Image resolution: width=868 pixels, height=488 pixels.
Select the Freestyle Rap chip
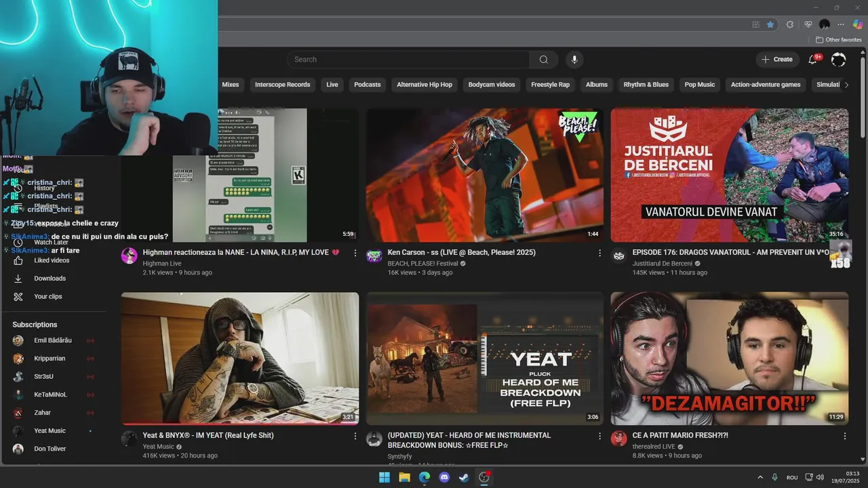coord(550,85)
